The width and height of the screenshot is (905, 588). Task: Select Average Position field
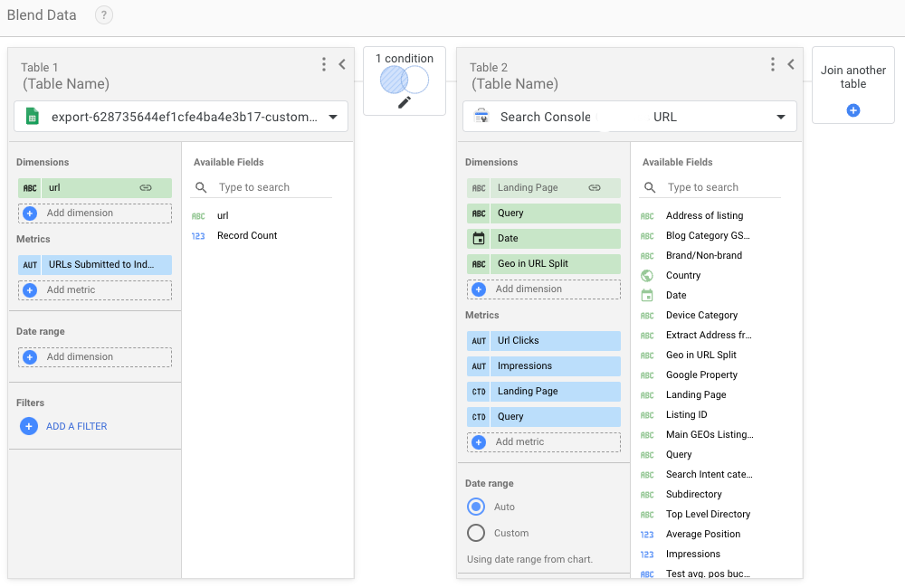[703, 535]
